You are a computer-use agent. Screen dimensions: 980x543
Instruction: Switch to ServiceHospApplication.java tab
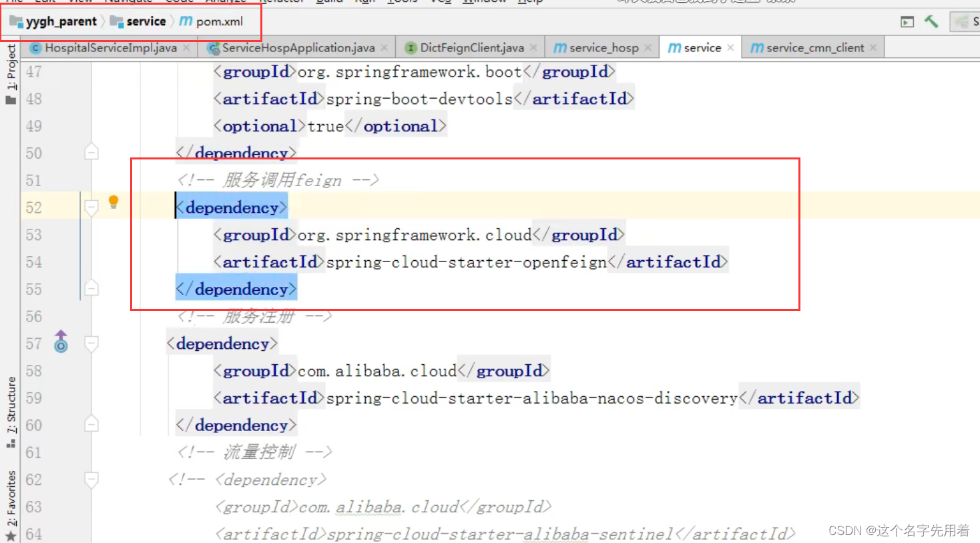tap(298, 48)
